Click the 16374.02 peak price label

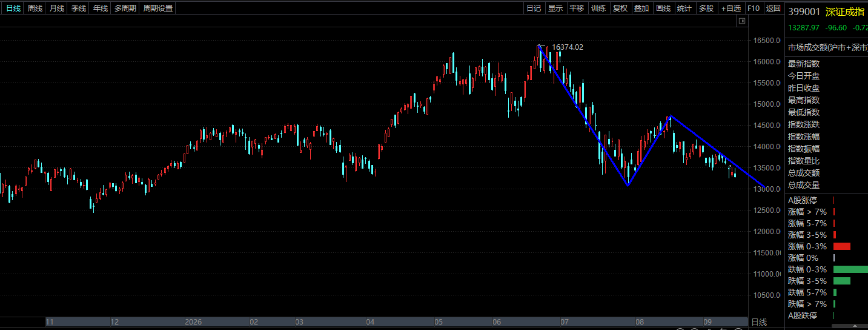point(568,47)
